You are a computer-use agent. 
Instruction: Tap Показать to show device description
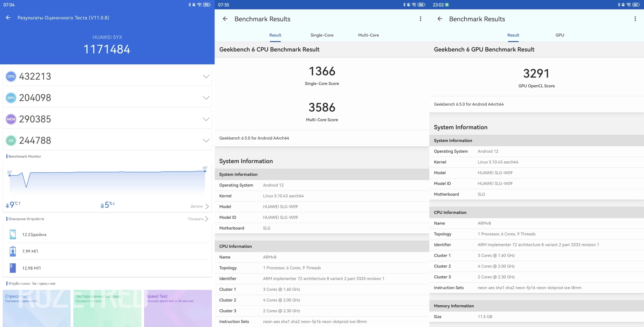coord(198,219)
